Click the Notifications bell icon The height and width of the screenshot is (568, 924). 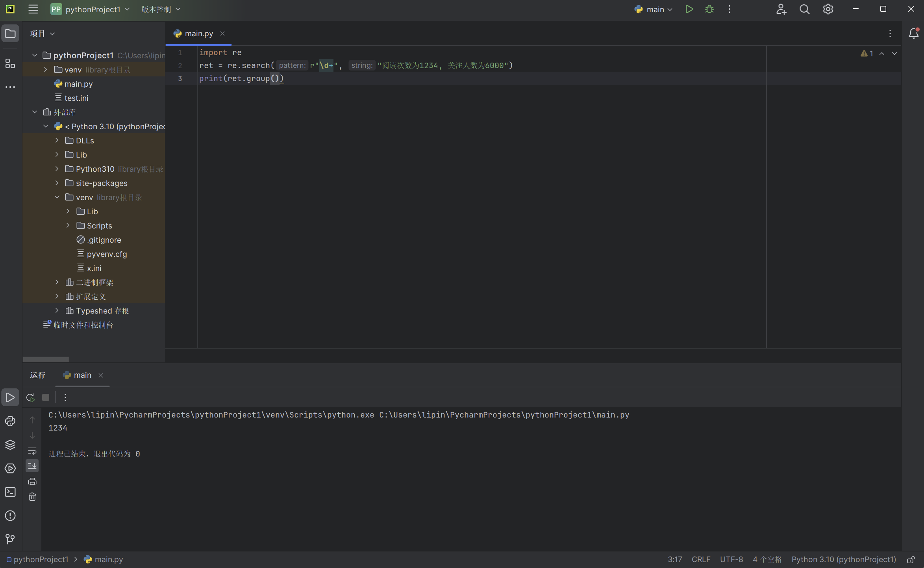point(914,33)
